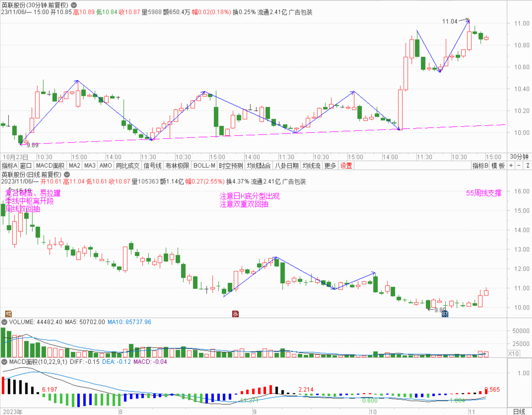Click the month 9 marker on daily axis
This screenshot has width=532, height=415.
[x=255, y=412]
